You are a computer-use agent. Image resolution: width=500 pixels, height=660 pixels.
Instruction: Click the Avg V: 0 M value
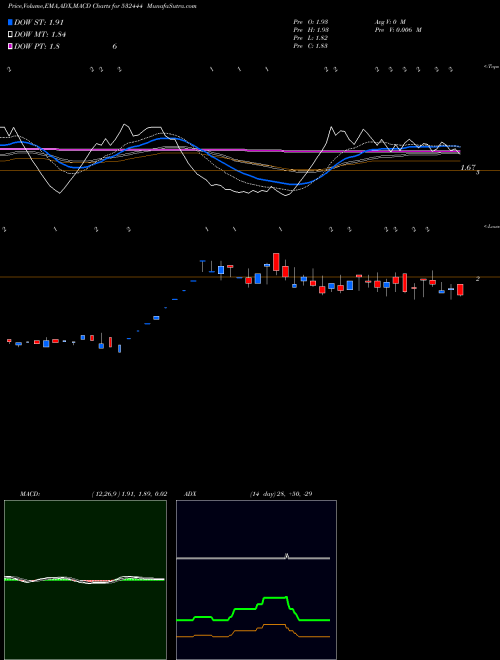click(x=389, y=21)
